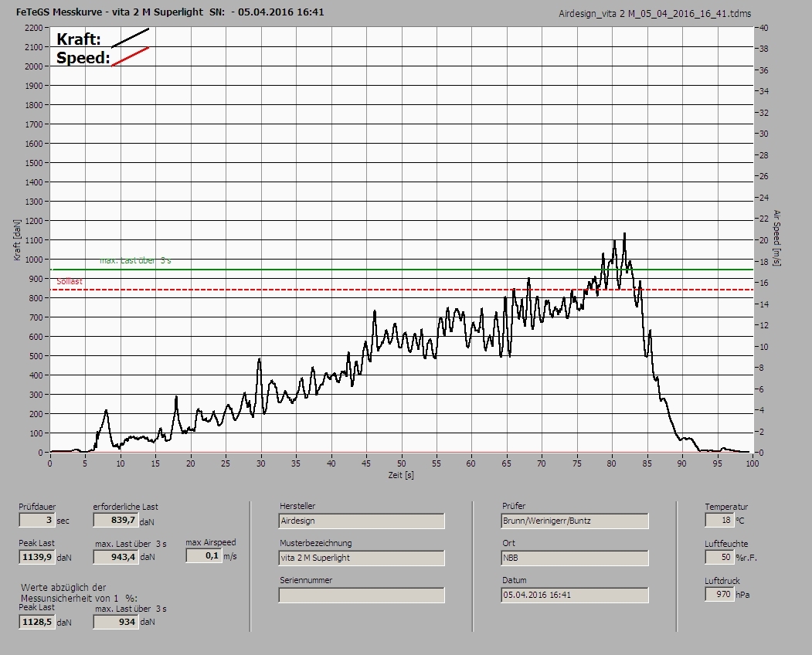Click the 100 tick on time axis
This screenshot has width=812, height=655.
pyautogui.click(x=753, y=463)
